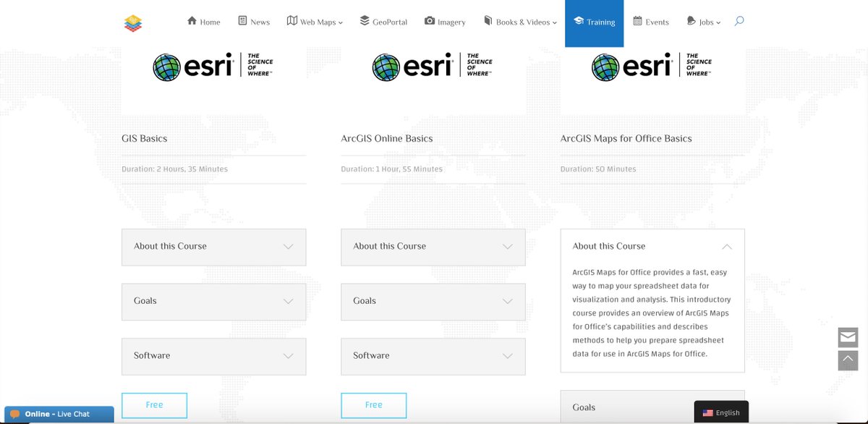Click the Live Chat speech bubble icon

14,415
